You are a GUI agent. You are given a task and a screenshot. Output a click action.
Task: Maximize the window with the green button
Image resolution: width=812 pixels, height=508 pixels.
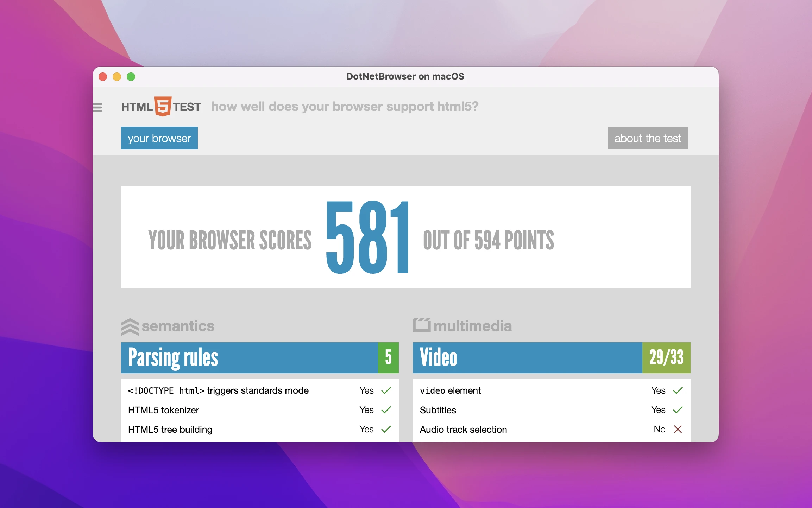[x=131, y=77]
